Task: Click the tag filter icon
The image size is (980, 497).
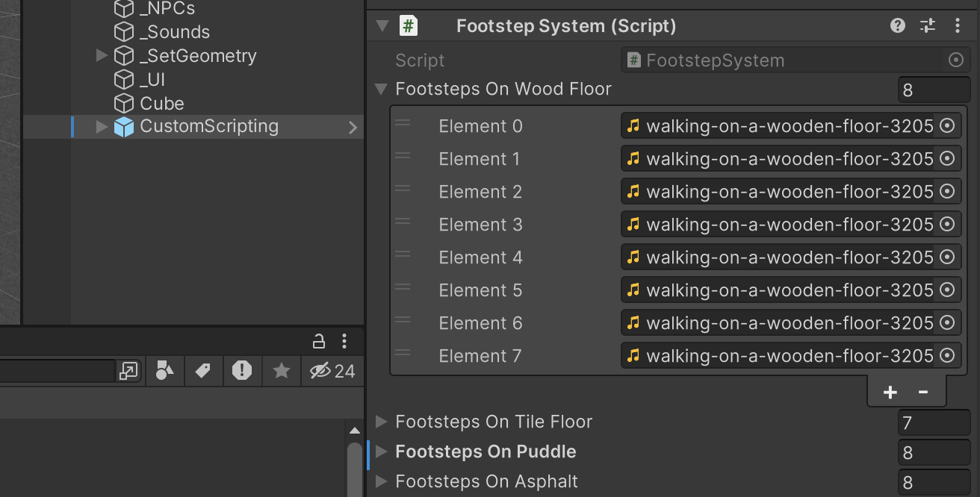Action: (x=203, y=371)
